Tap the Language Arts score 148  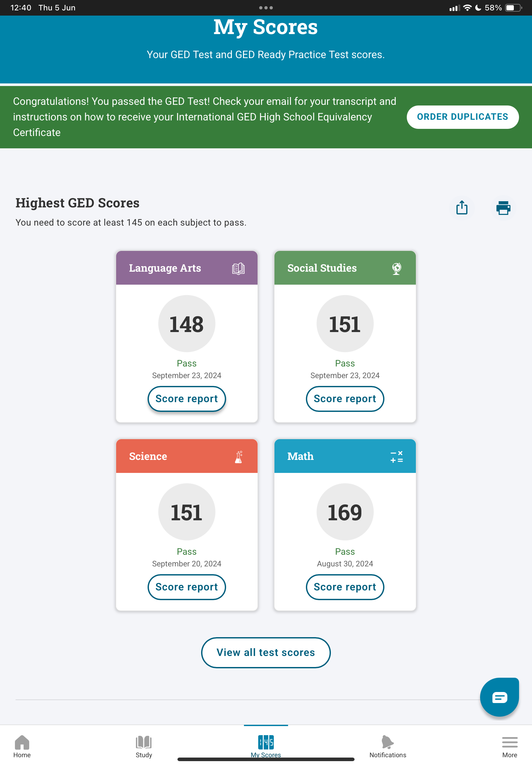187,324
